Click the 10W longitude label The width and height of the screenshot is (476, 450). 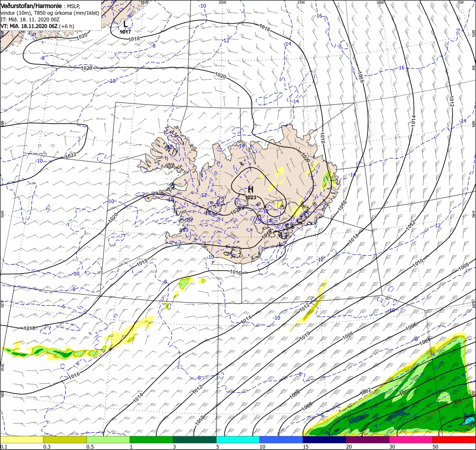click(380, 2)
